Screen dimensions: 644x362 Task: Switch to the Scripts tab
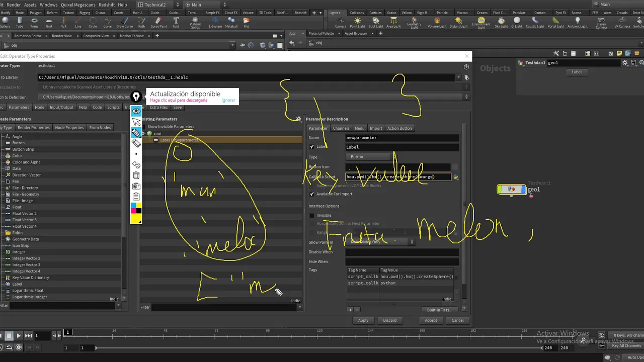pyautogui.click(x=113, y=107)
